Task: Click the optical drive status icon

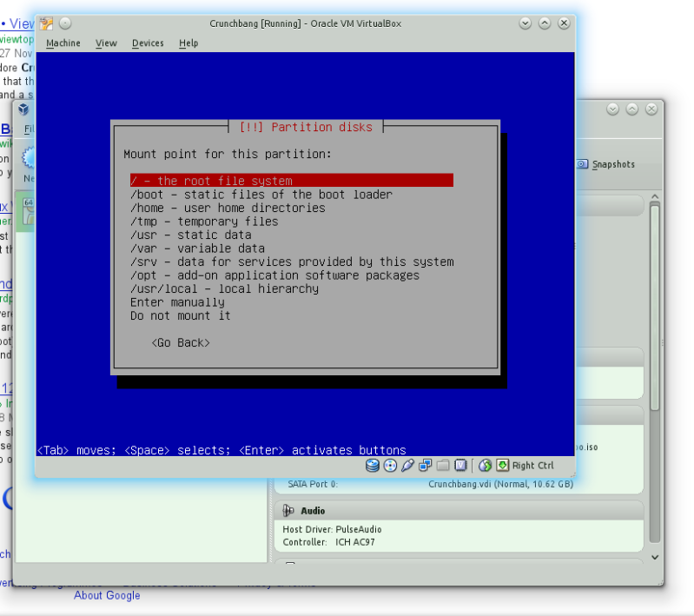Action: pyautogui.click(x=390, y=466)
